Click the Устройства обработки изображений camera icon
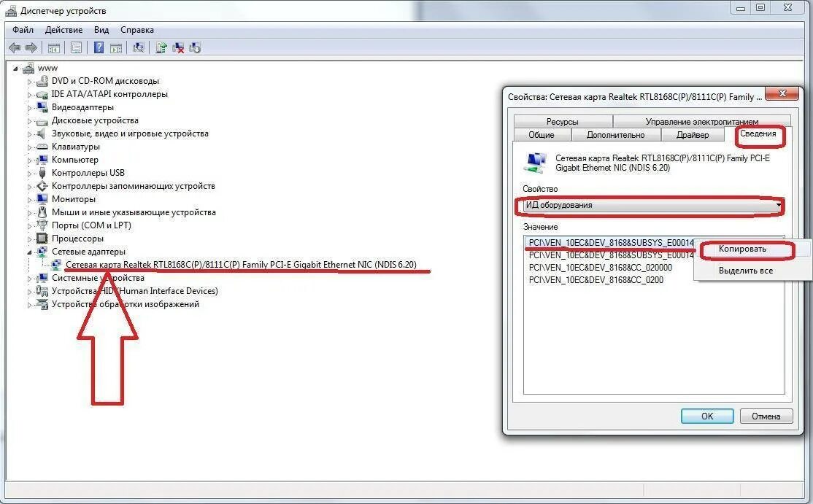The height and width of the screenshot is (504, 813). pyautogui.click(x=42, y=305)
